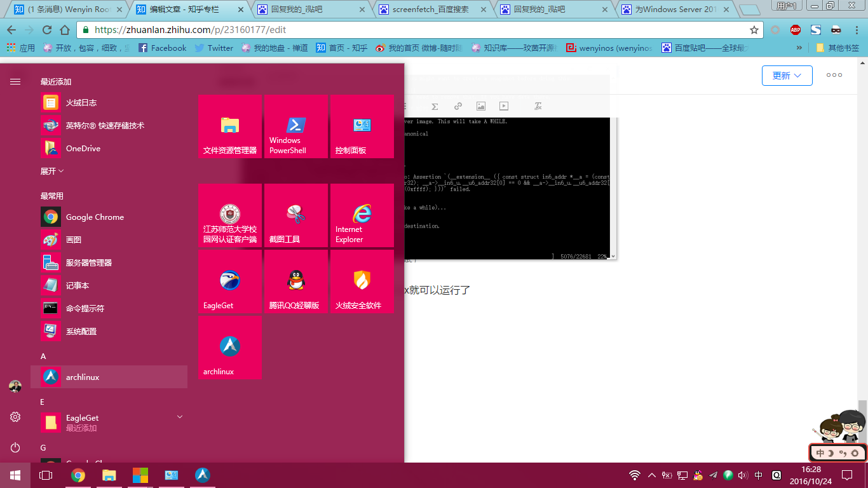Insert an image via the picture icon

click(481, 106)
